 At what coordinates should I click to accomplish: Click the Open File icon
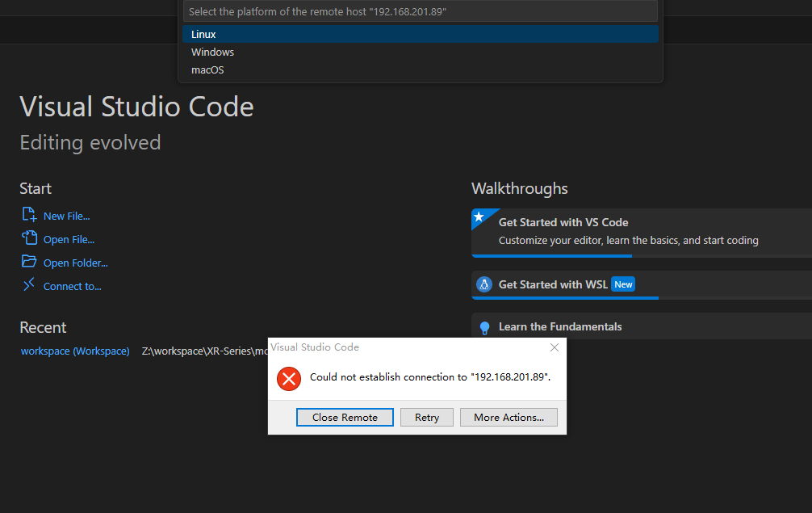click(x=29, y=238)
